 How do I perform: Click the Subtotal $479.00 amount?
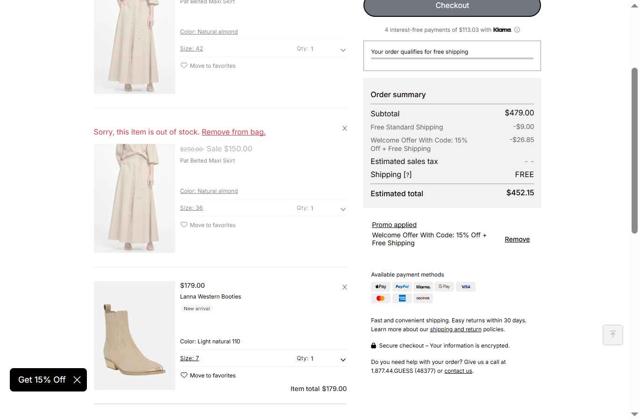[519, 113]
